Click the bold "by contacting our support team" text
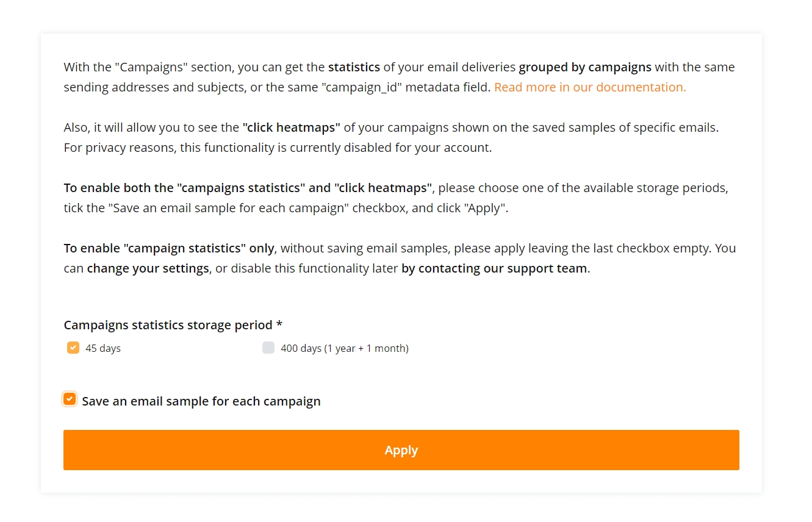Screen dimensions: 812x522 494,268
